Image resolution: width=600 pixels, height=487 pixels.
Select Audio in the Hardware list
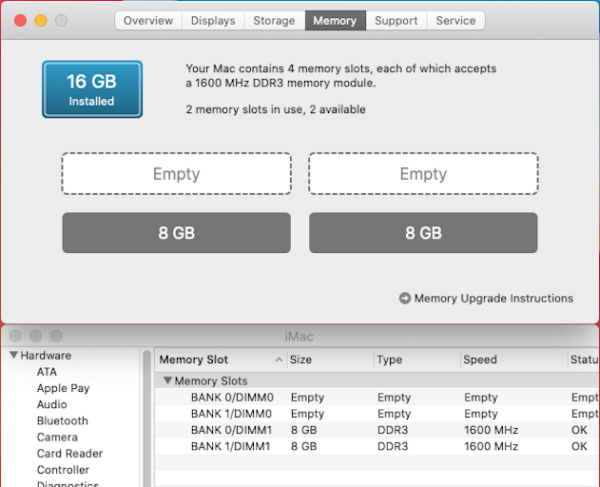52,404
